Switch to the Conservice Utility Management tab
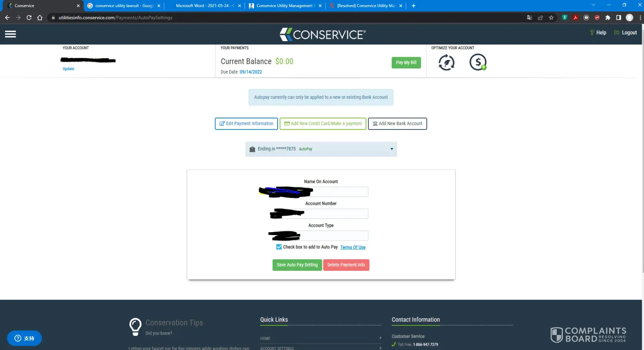644x350 pixels. (285, 6)
